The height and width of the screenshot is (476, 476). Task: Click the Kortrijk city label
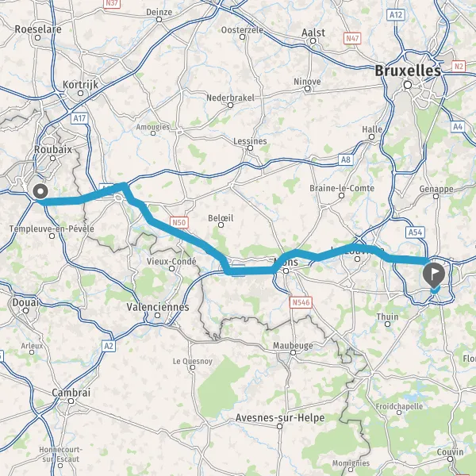[80, 84]
